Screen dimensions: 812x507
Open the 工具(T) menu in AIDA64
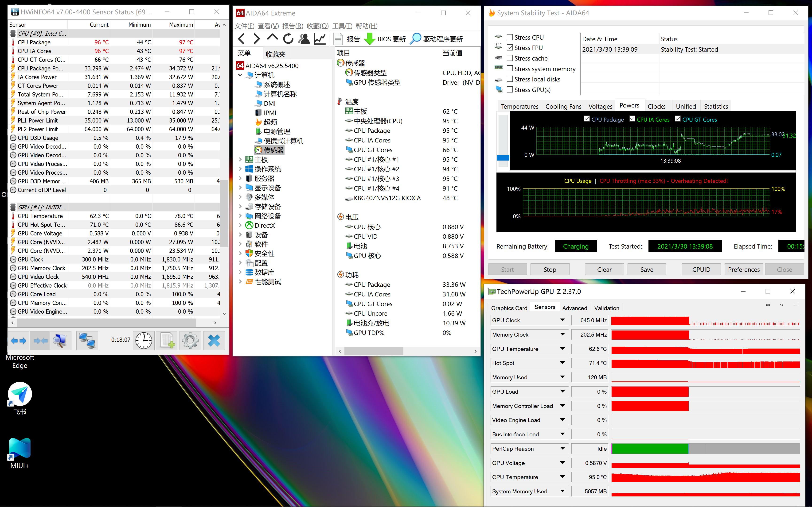[342, 26]
